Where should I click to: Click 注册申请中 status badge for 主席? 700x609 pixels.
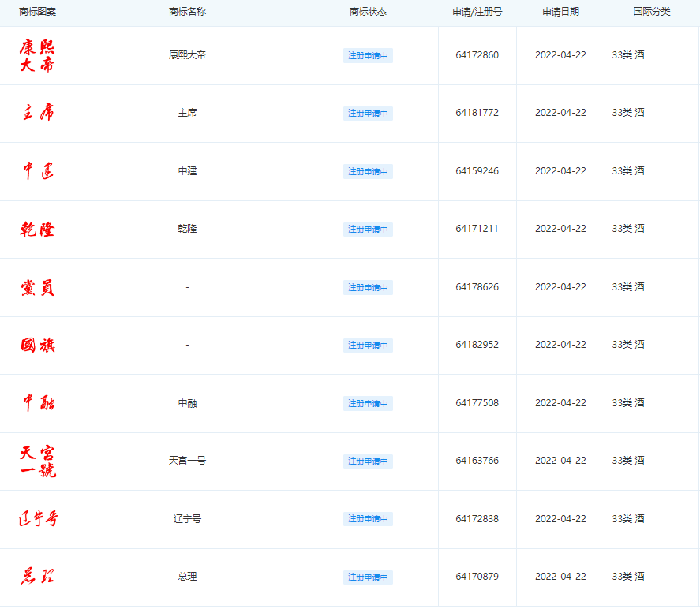tap(368, 114)
